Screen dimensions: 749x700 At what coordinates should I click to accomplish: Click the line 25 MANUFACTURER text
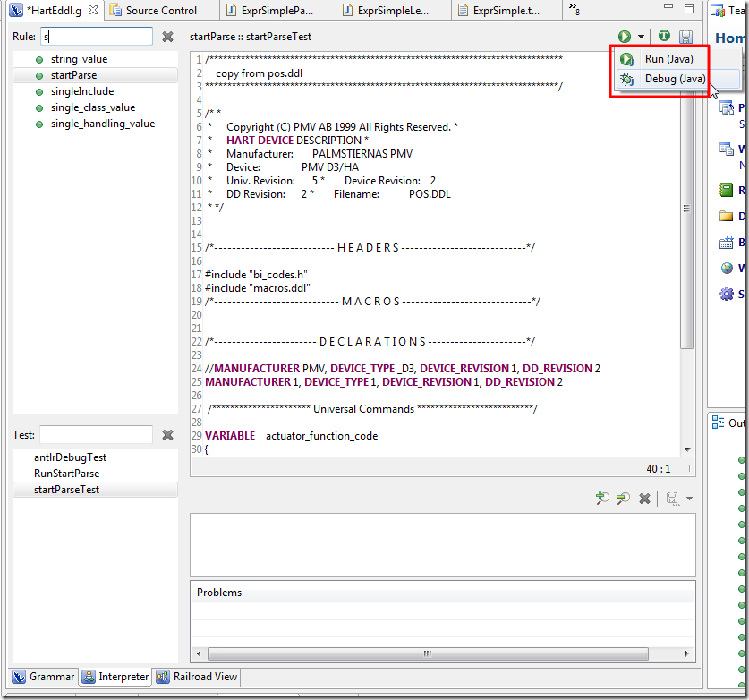(x=248, y=381)
